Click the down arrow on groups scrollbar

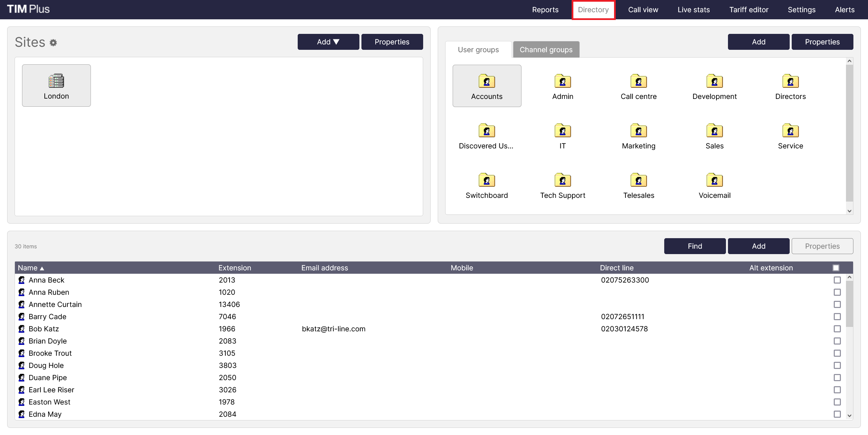coord(849,211)
